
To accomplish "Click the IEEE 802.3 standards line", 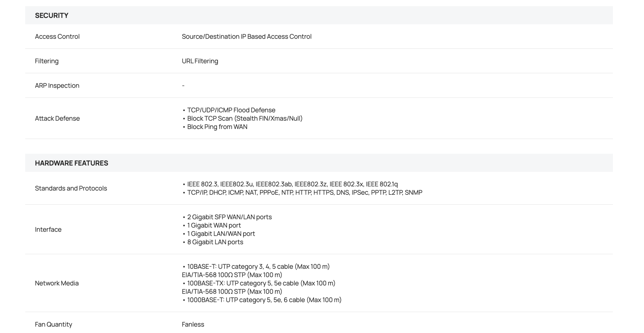I will click(292, 184).
